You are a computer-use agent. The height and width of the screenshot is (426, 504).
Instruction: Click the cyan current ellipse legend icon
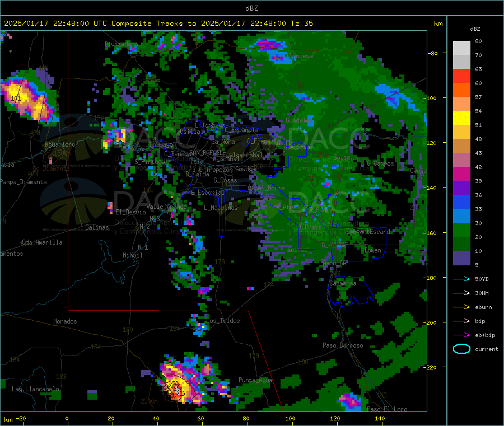(x=461, y=349)
